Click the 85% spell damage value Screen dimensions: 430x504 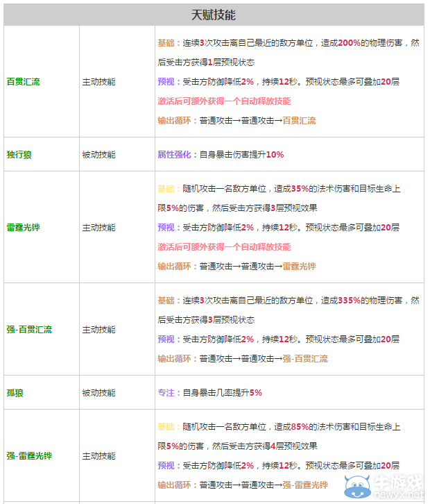point(300,427)
